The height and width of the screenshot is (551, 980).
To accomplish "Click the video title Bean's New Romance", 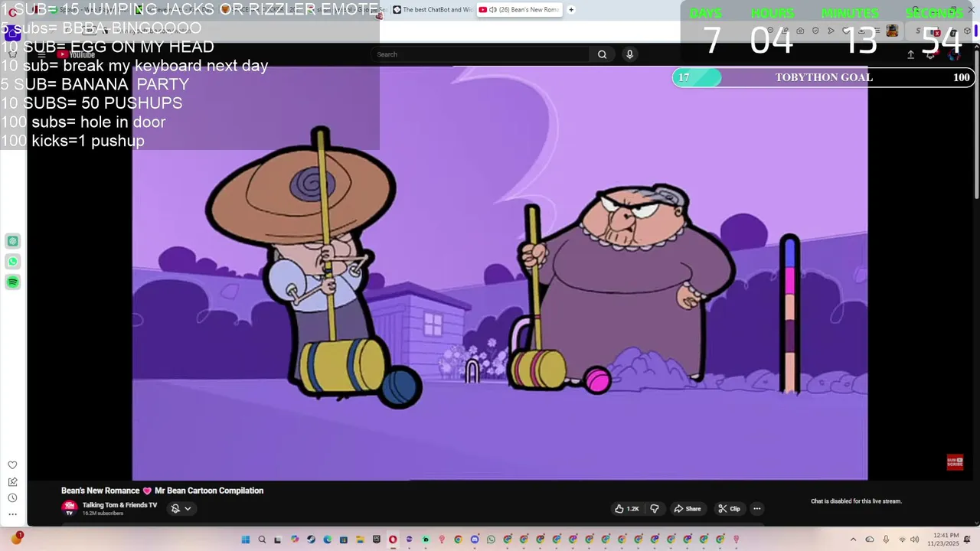I will tap(162, 491).
